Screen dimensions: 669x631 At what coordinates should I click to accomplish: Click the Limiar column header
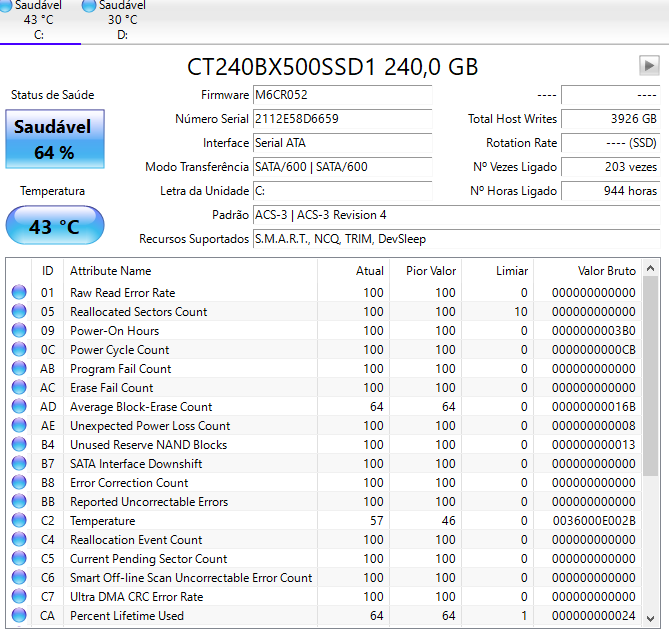point(497,271)
